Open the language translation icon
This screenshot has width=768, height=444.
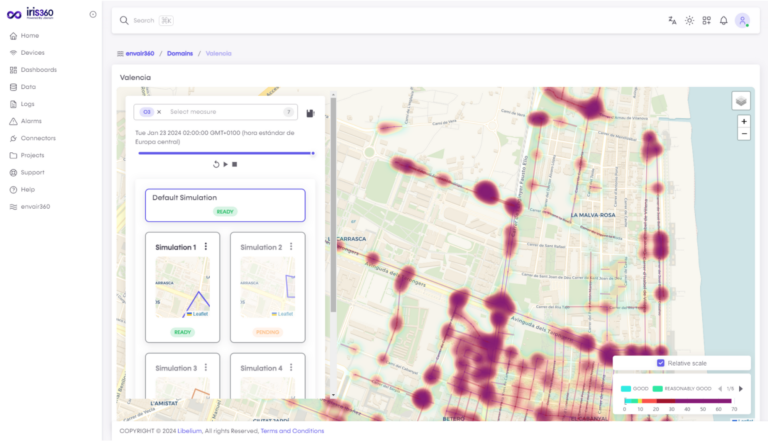[x=672, y=20]
